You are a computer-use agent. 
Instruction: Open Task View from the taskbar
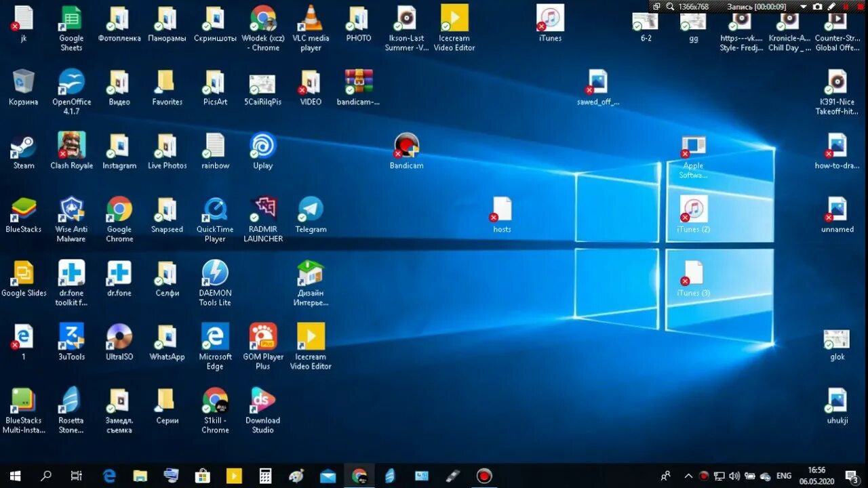[77, 476]
